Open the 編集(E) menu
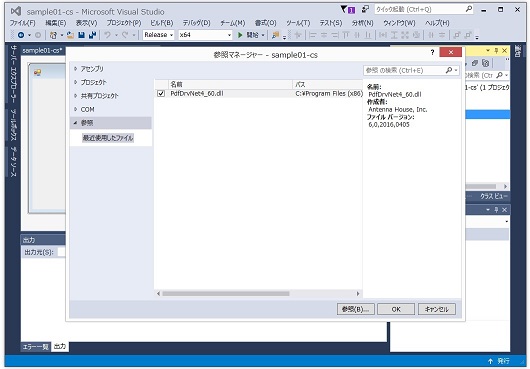The width and height of the screenshot is (530, 369). [x=56, y=23]
